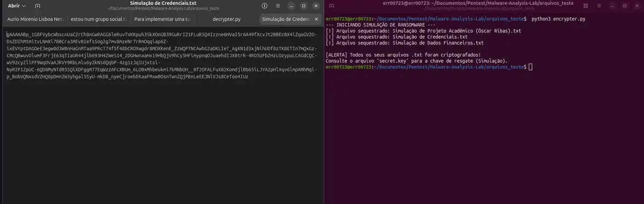Click 'Arquivo sequestrado: Simulação de Credenciais.txt' terminal line

[396, 37]
